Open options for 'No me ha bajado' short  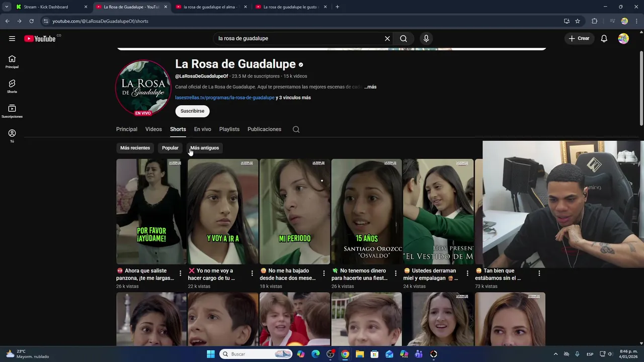point(324,274)
